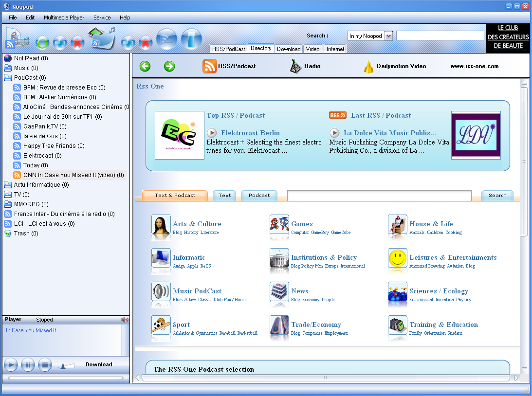Click the playback progress bar in the Player
Image resolution: width=532 pixels, height=396 pixels.
click(66, 378)
